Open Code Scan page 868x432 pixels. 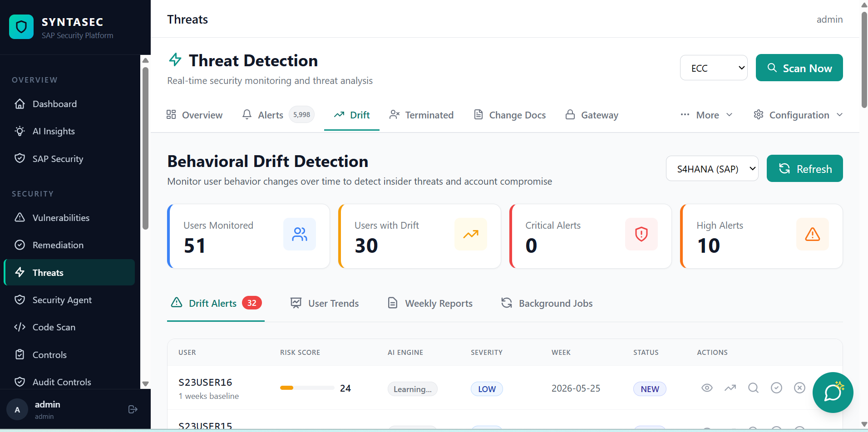coord(69,327)
